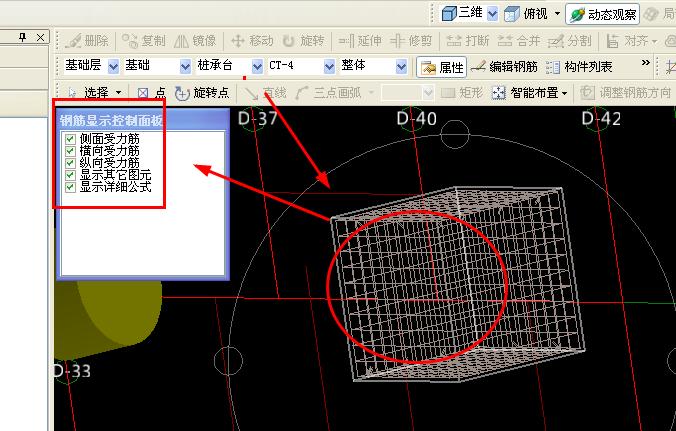Close the left side panel
Screen dimensions: 676x431
point(40,37)
